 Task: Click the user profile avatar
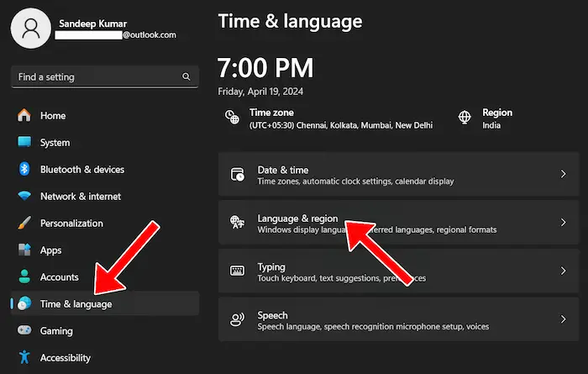tap(31, 29)
